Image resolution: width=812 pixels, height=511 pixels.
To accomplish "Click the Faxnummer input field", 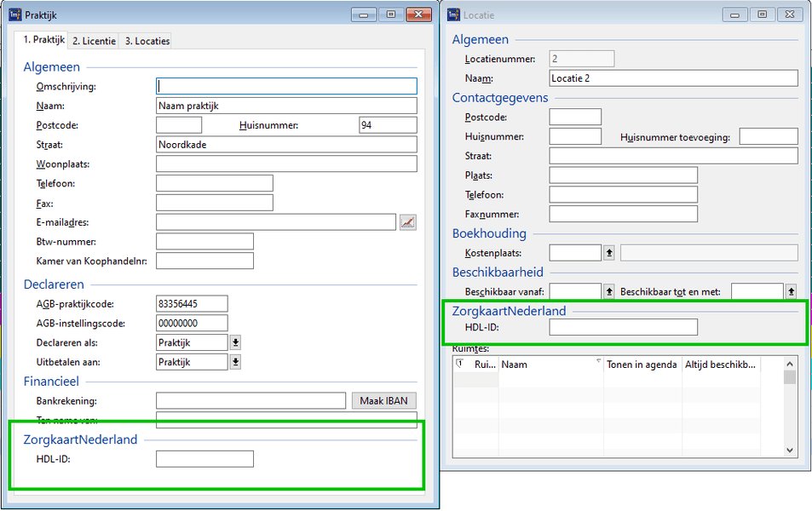I will [x=623, y=214].
